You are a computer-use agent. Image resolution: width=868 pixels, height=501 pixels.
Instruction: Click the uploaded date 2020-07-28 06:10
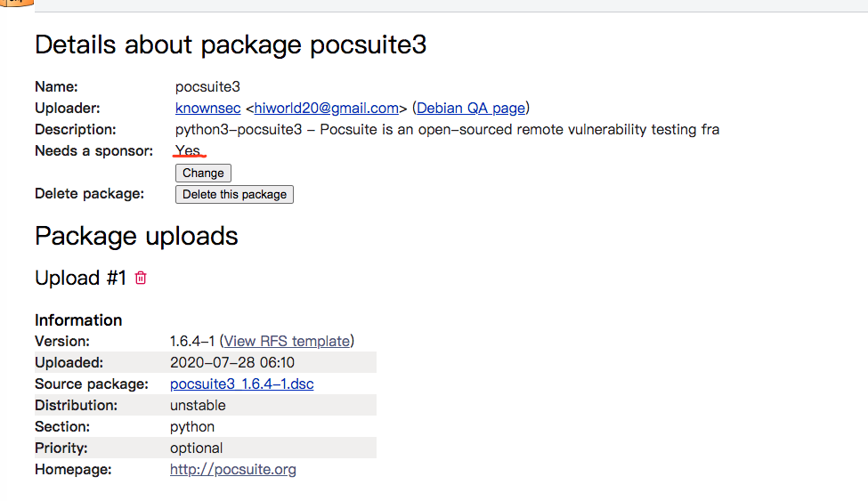232,362
